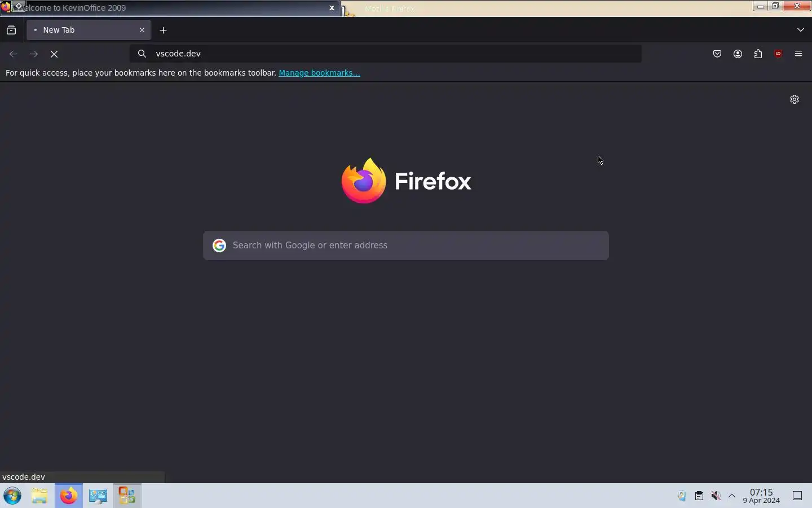Switch to Firefox in the taskbar
Viewport: 812px width, 508px height.
coord(69,496)
